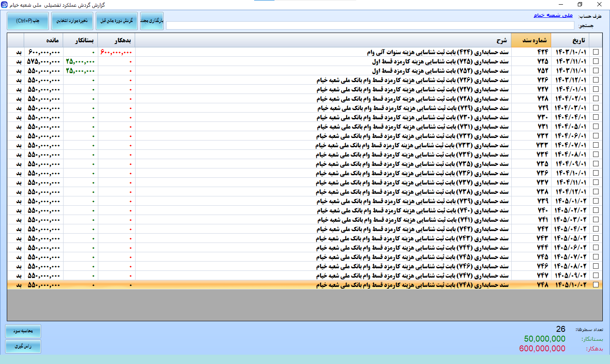610x364 pixels.
Task: Click total credit value 50,000,000
Action: (x=544, y=339)
